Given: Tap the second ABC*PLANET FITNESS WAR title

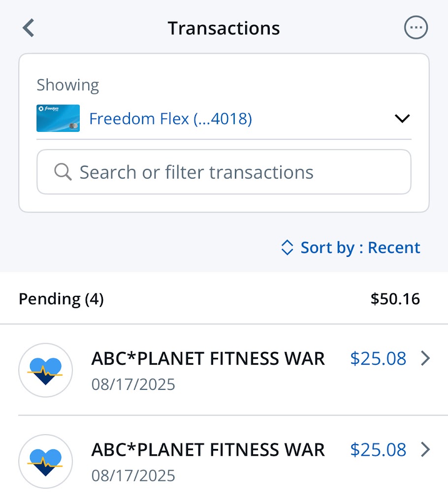Looking at the screenshot, I should [208, 450].
